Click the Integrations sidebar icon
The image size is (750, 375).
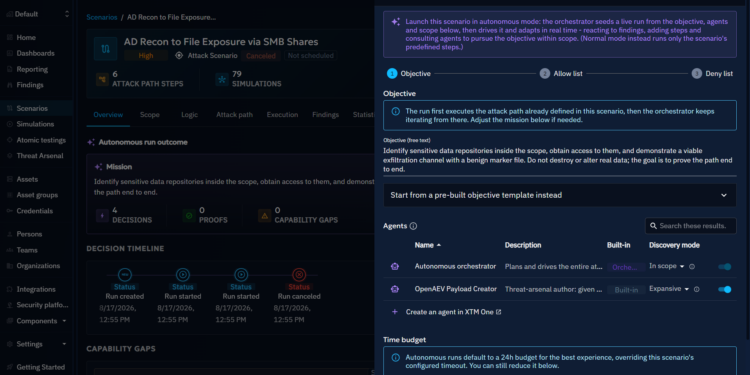[10, 289]
